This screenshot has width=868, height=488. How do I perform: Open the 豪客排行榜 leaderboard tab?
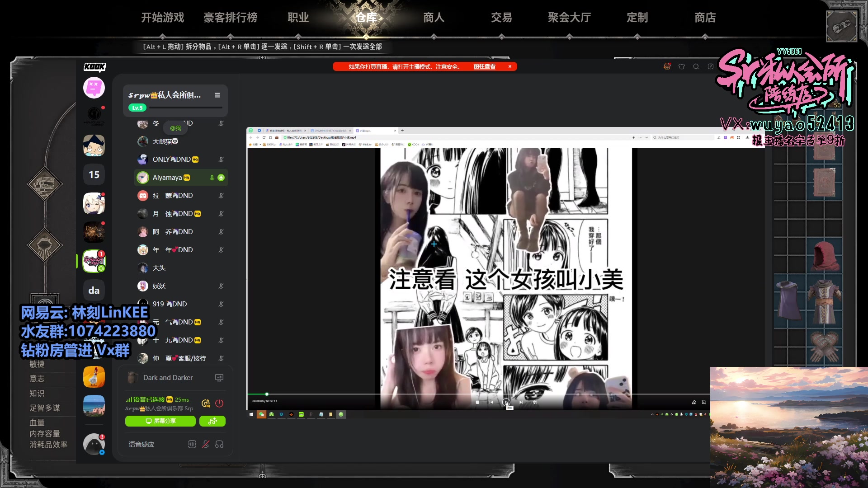point(231,18)
